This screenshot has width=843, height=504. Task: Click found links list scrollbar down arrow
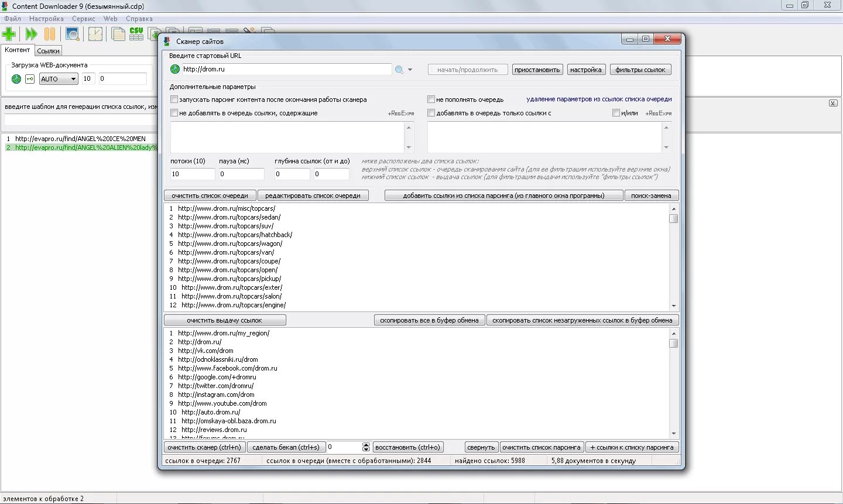click(x=674, y=434)
